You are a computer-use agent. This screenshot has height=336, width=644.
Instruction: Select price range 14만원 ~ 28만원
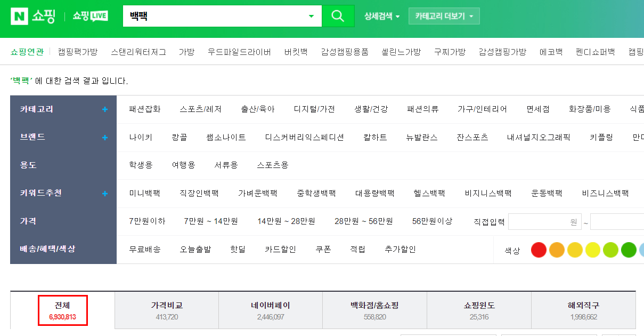pyautogui.click(x=286, y=221)
